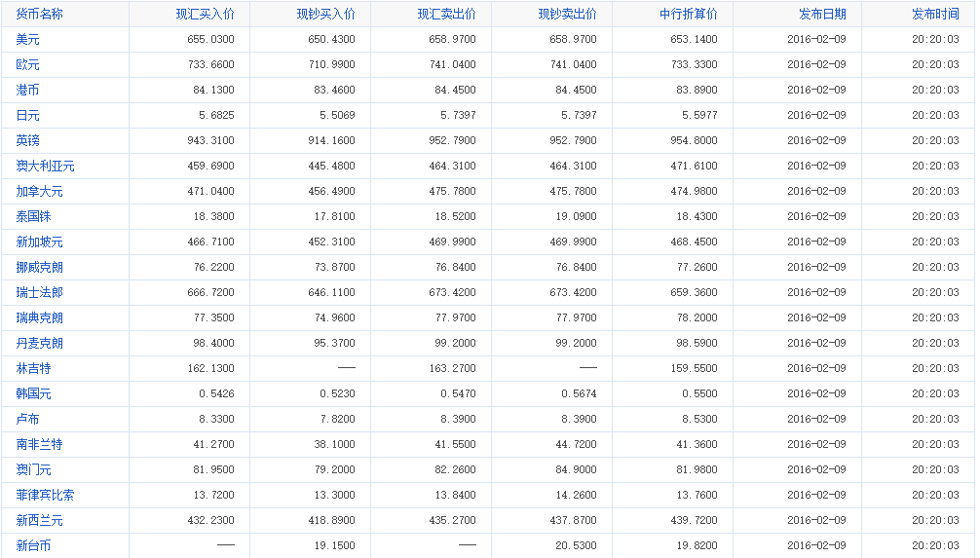Select the 港币 link
Screen dimensions: 980x558
[28, 90]
